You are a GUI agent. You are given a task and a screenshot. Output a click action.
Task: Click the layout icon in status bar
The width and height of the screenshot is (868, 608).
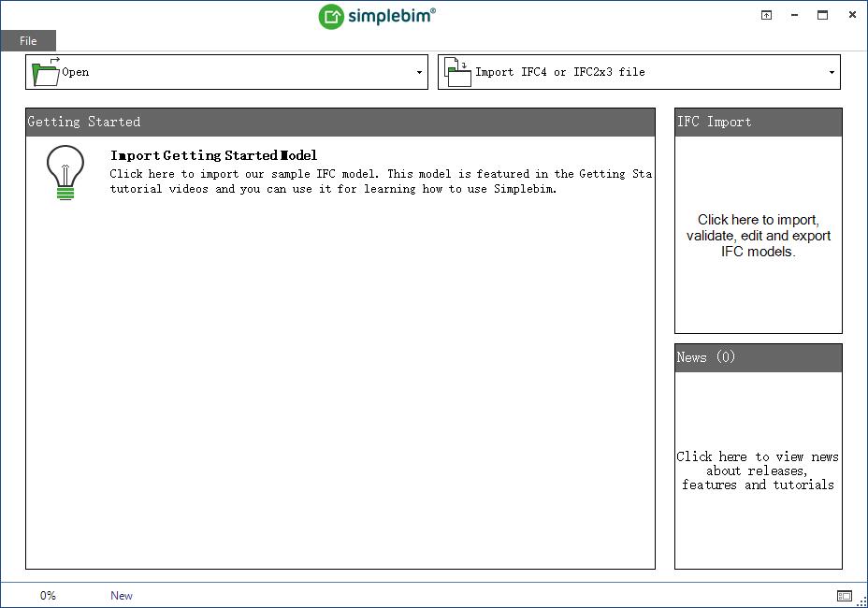tap(845, 596)
